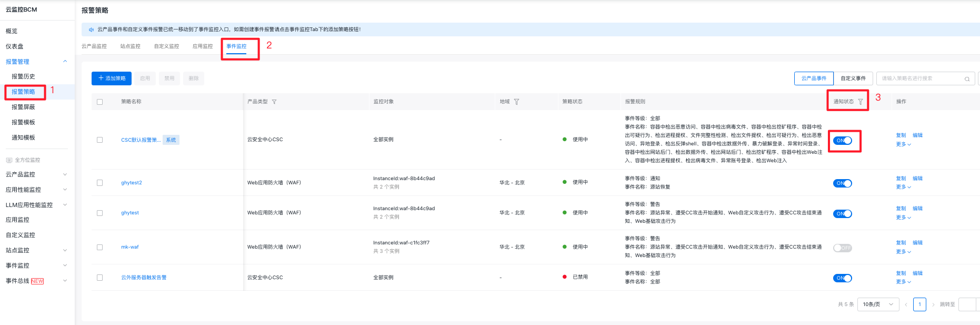Image resolution: width=980 pixels, height=325 pixels.
Task: Open 更多 menu for mk-waf row
Action: pyautogui.click(x=903, y=252)
